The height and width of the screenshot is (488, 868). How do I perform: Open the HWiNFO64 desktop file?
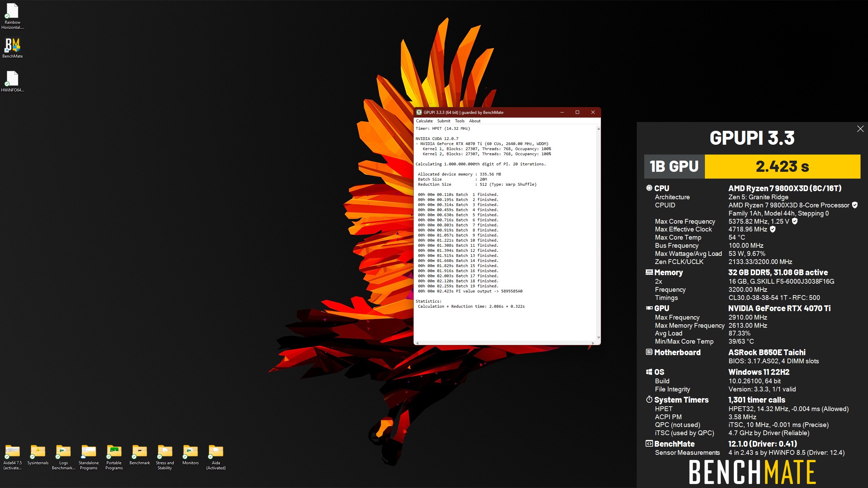point(13,81)
